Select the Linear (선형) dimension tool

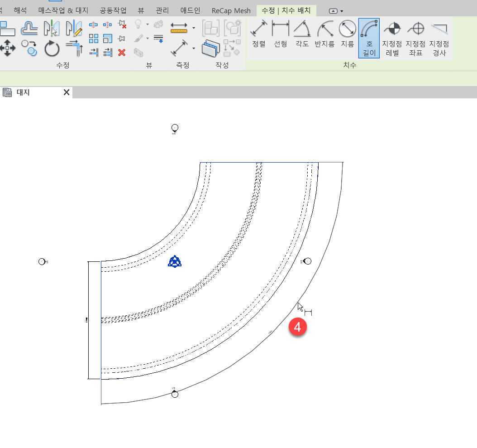[280, 34]
